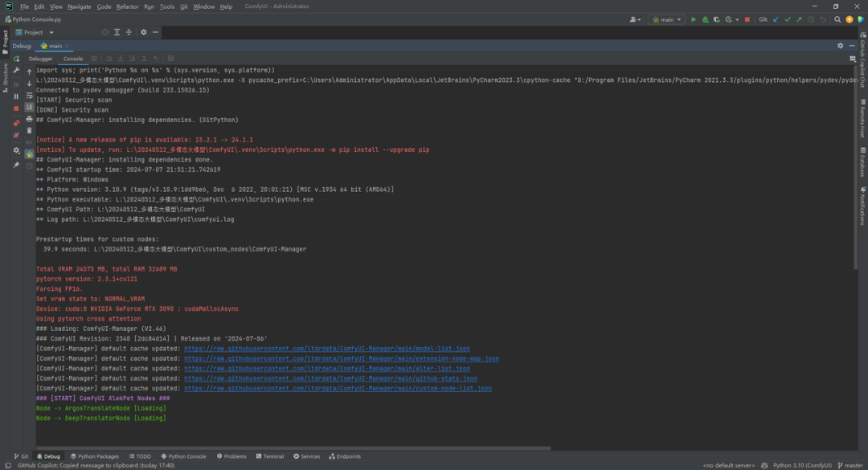Click the down arrow in console gutter

(30, 84)
